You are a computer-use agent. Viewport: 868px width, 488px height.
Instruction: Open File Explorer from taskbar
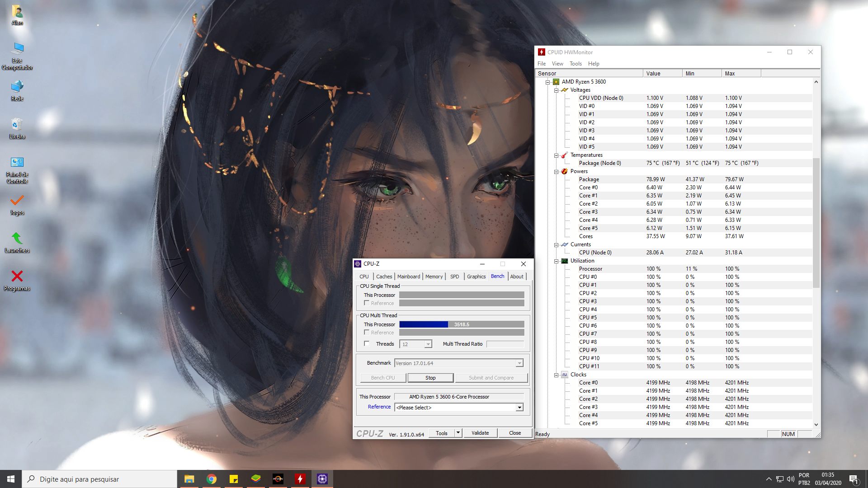click(x=189, y=479)
